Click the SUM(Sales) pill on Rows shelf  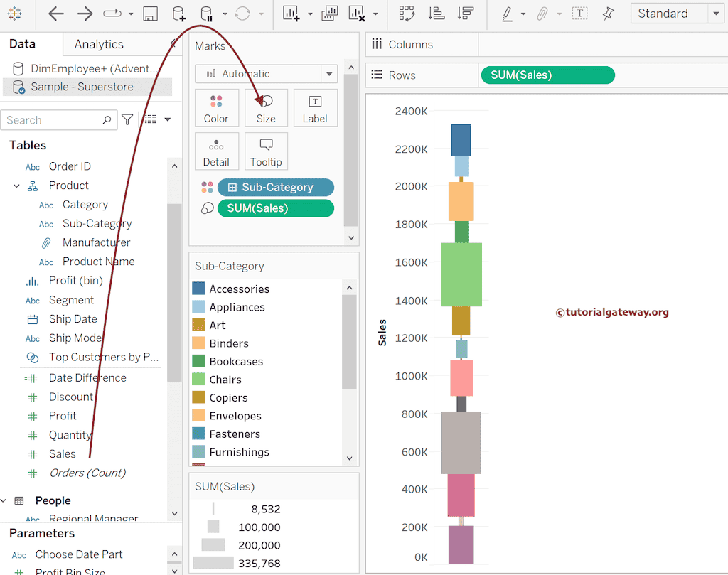547,75
